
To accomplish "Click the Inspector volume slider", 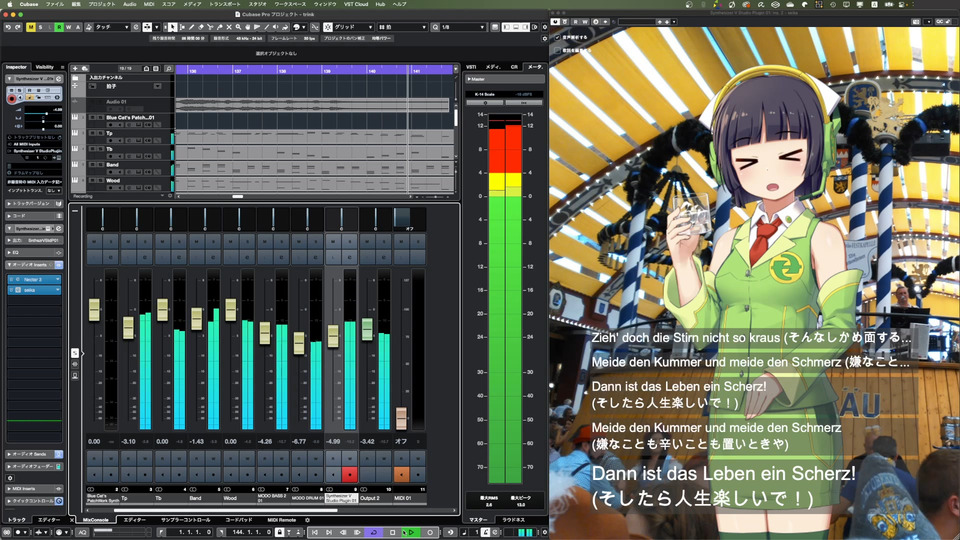I will click(43, 113).
